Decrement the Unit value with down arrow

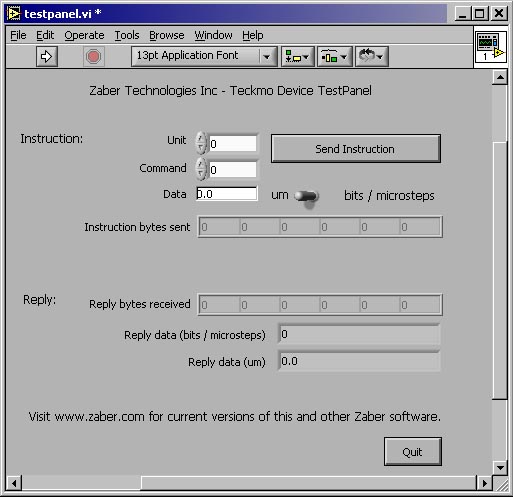coord(201,148)
